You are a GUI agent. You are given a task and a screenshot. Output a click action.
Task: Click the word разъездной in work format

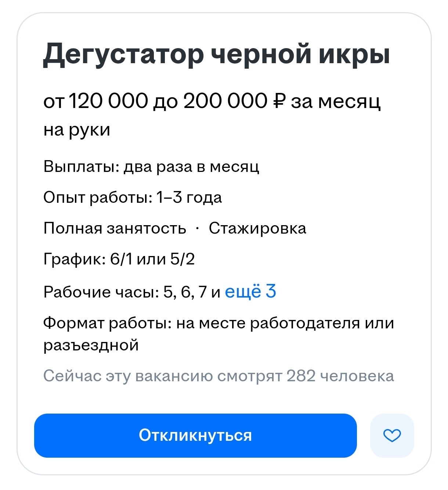point(91,346)
